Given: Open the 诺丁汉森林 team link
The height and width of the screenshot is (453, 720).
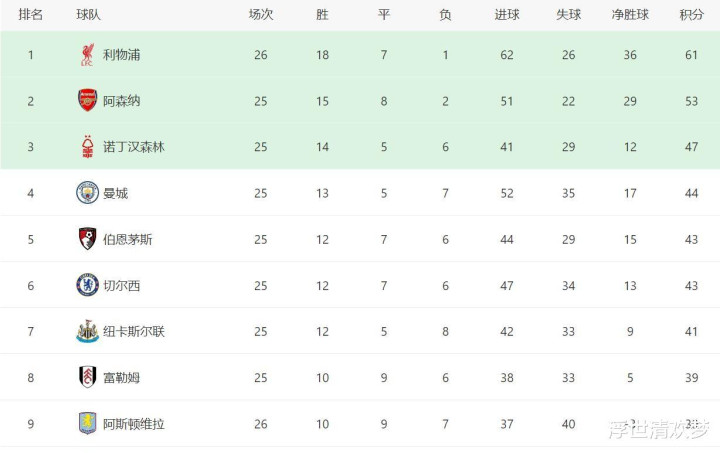Looking at the screenshot, I should click(134, 147).
